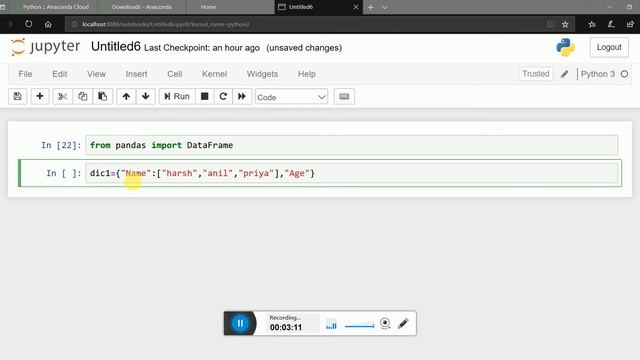Cut selected cells with the scissors icon
The image size is (640, 360).
click(x=62, y=97)
